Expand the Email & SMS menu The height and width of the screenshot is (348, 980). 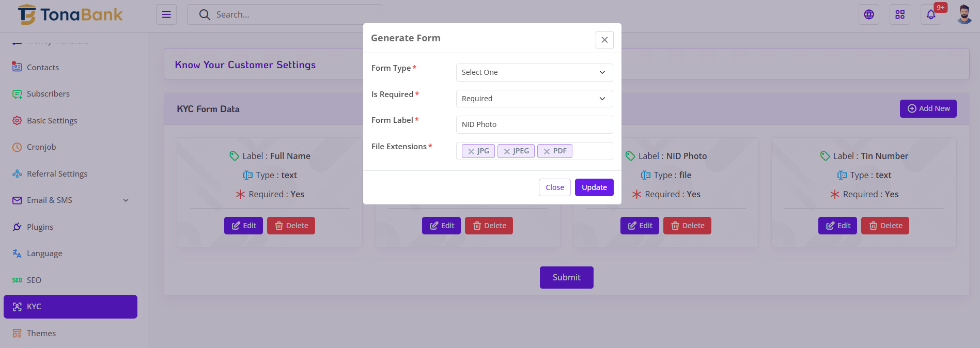[70, 200]
